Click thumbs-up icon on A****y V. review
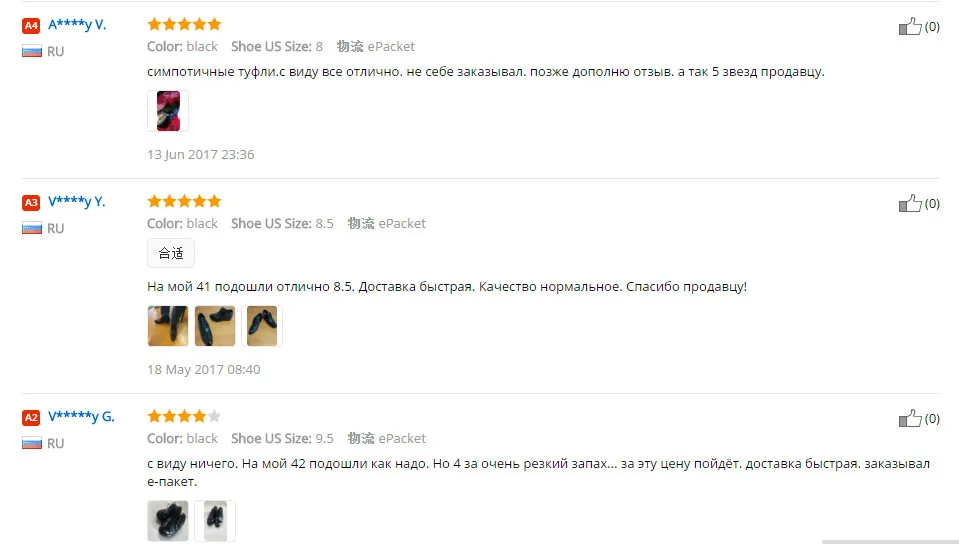This screenshot has height=544, width=959. (910, 26)
